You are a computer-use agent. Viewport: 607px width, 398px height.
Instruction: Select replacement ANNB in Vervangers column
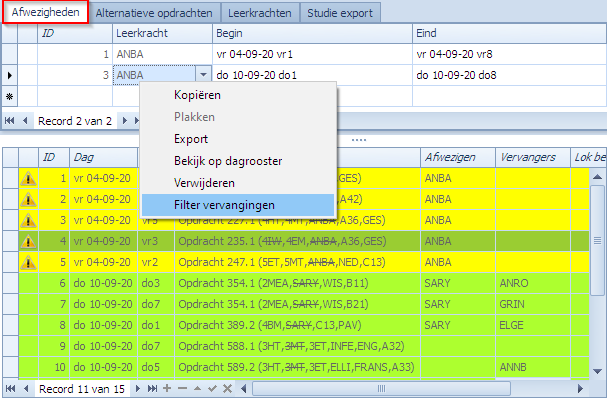[x=533, y=367]
